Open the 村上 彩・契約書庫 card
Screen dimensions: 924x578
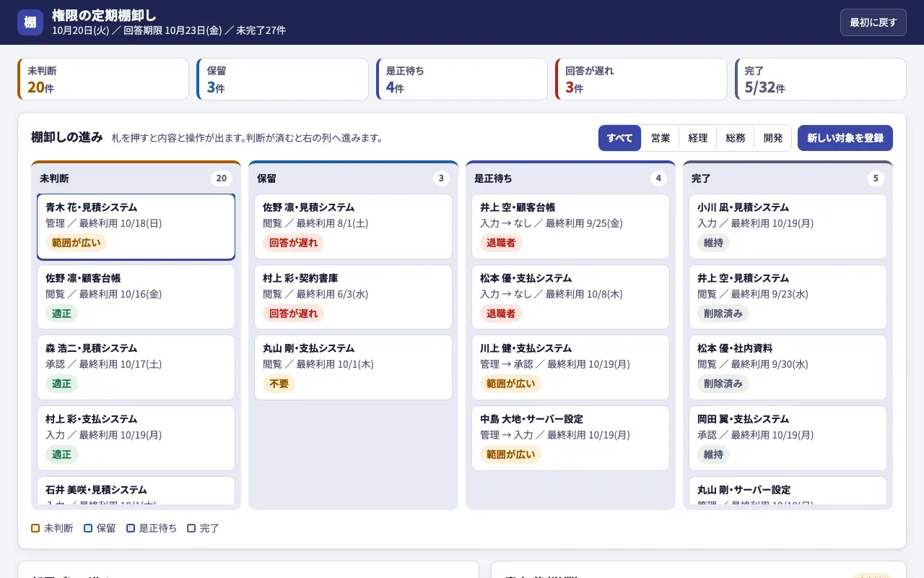click(353, 297)
